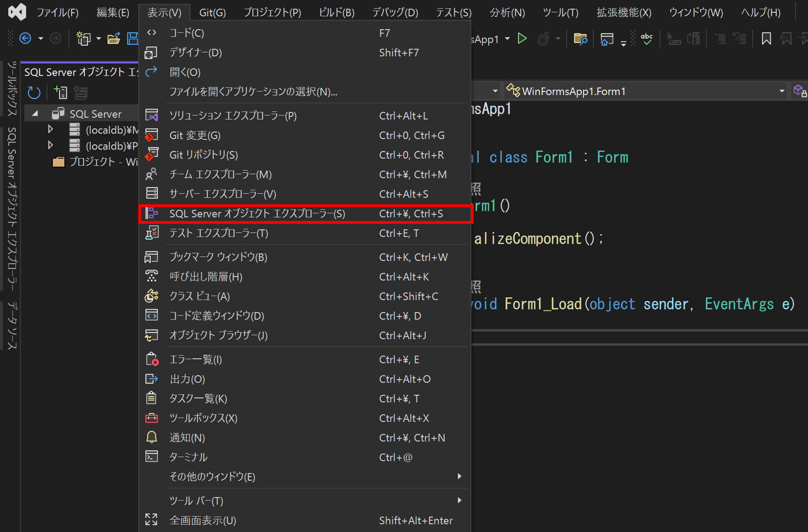
Task: Open the ヘルプ(H) menu
Action: (x=761, y=12)
